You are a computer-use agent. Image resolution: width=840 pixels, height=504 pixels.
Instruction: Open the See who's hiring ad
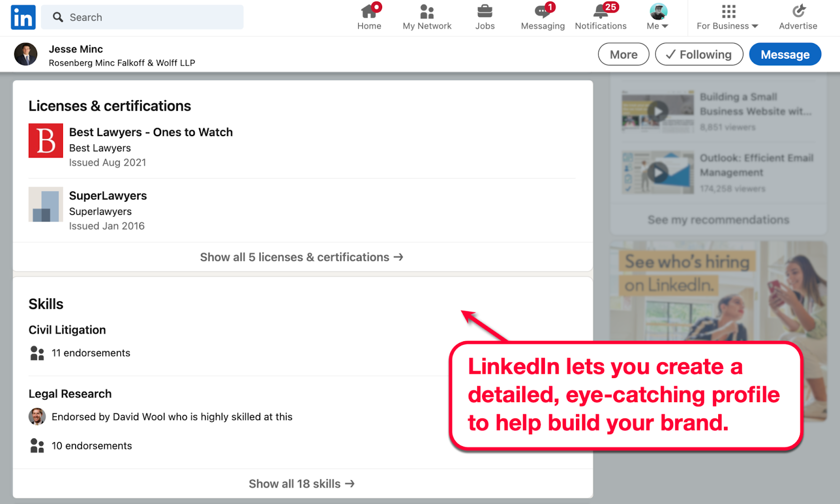point(718,331)
